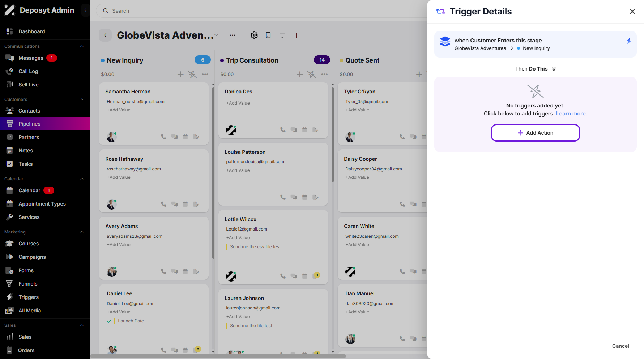The width and height of the screenshot is (644, 359).
Task: Open the GlobeVista Adventures pipeline dropdown
Action: 216,35
